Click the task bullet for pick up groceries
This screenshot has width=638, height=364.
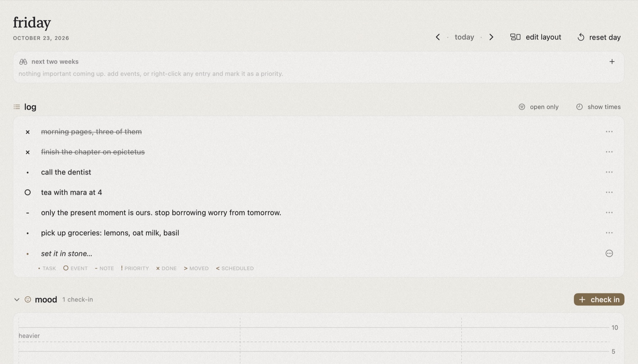pyautogui.click(x=28, y=233)
